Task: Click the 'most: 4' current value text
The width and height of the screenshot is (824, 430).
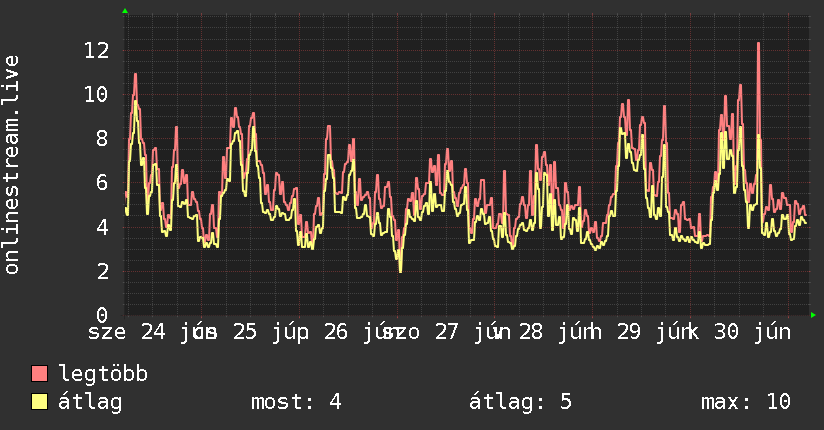Action: 296,402
